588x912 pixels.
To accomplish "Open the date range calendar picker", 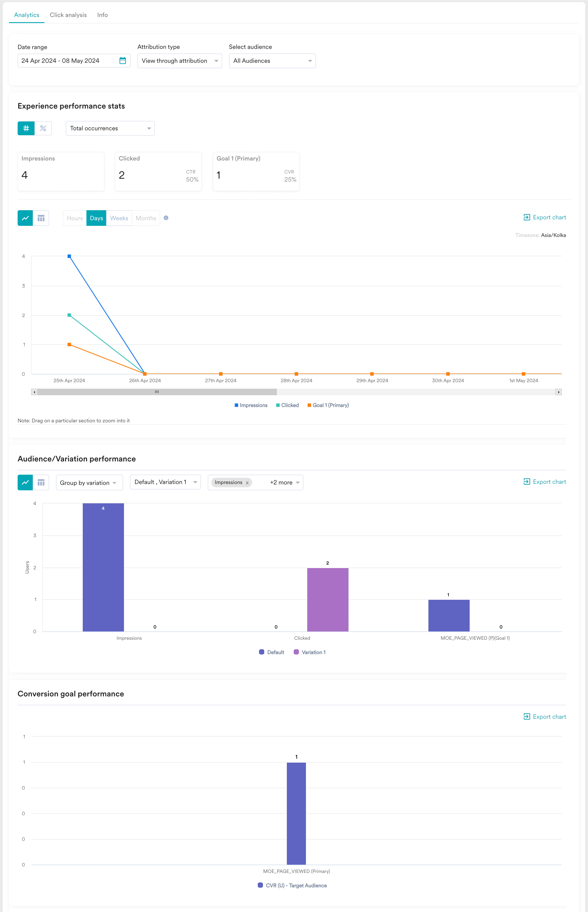I will [x=122, y=60].
